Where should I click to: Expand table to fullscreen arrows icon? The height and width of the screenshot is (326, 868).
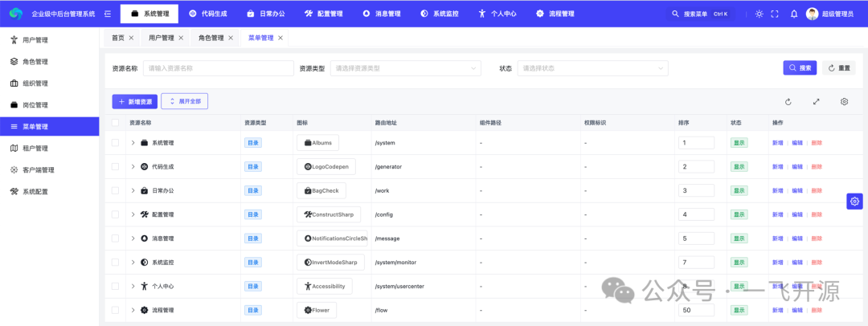click(x=816, y=102)
